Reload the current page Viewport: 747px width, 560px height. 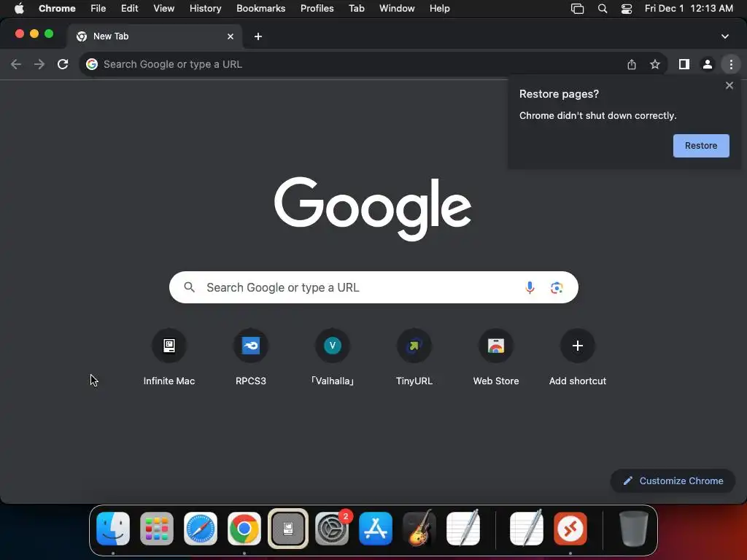[63, 64]
